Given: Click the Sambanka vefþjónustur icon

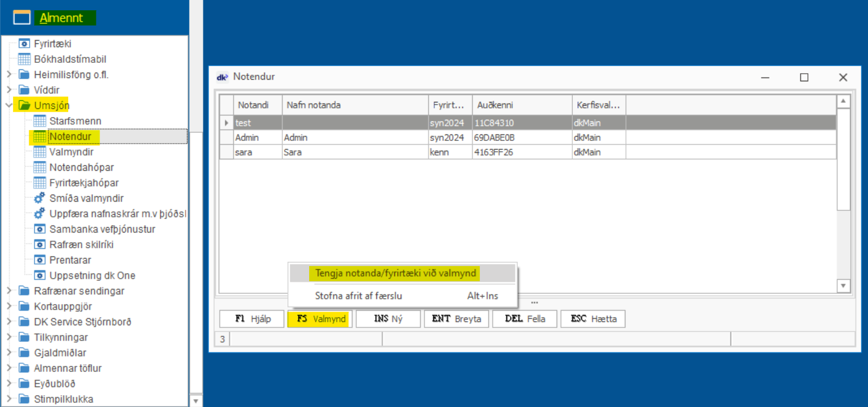Looking at the screenshot, I should coord(40,229).
